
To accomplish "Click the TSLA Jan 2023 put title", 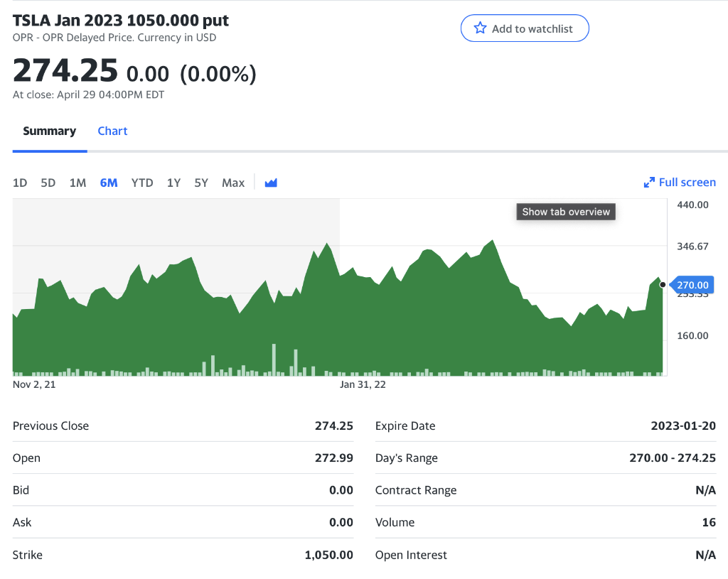I will coord(120,21).
